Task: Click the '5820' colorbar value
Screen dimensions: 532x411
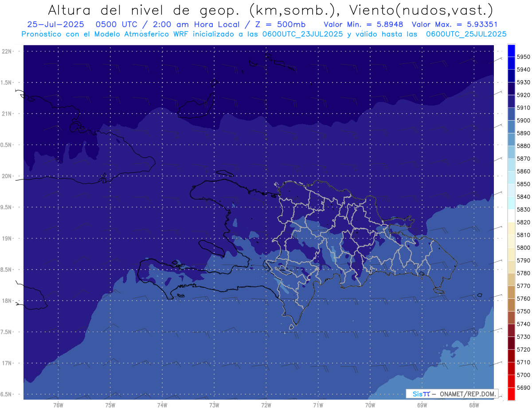Action: [x=524, y=222]
